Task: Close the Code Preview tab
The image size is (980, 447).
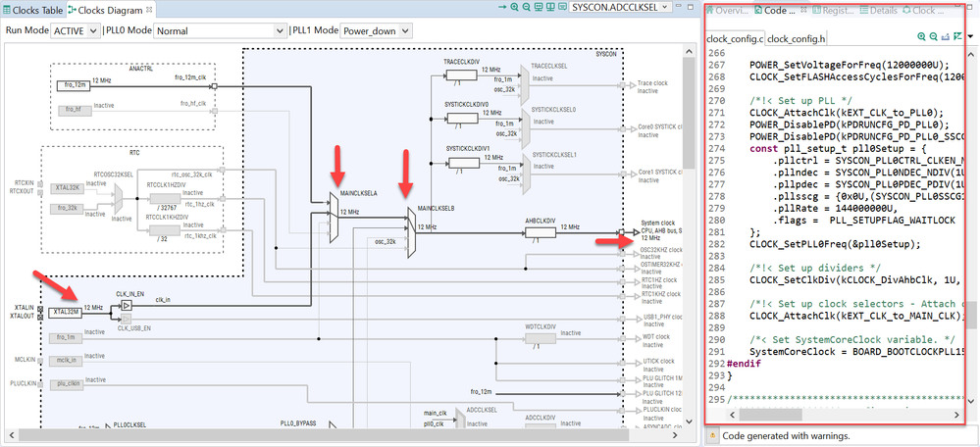Action: 804,10
